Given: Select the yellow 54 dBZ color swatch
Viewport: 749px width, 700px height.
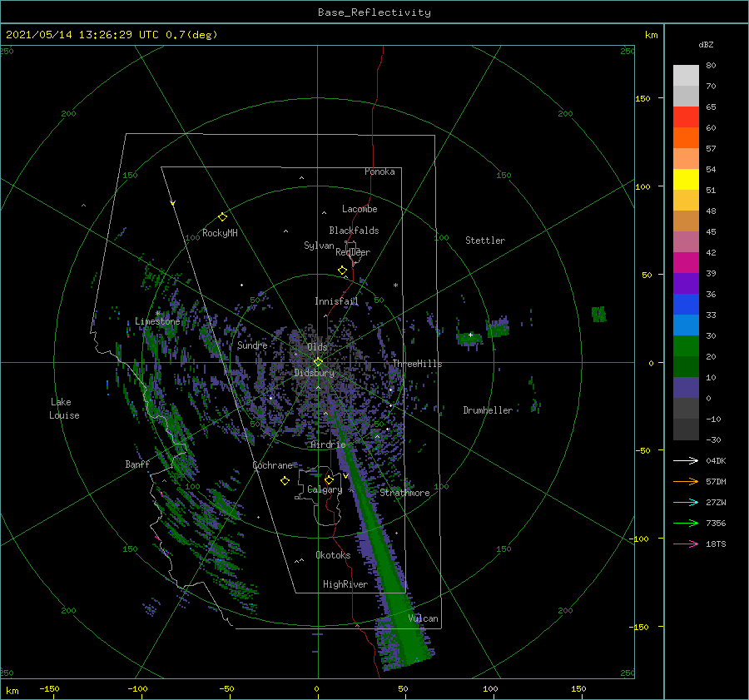Looking at the screenshot, I should tap(686, 179).
